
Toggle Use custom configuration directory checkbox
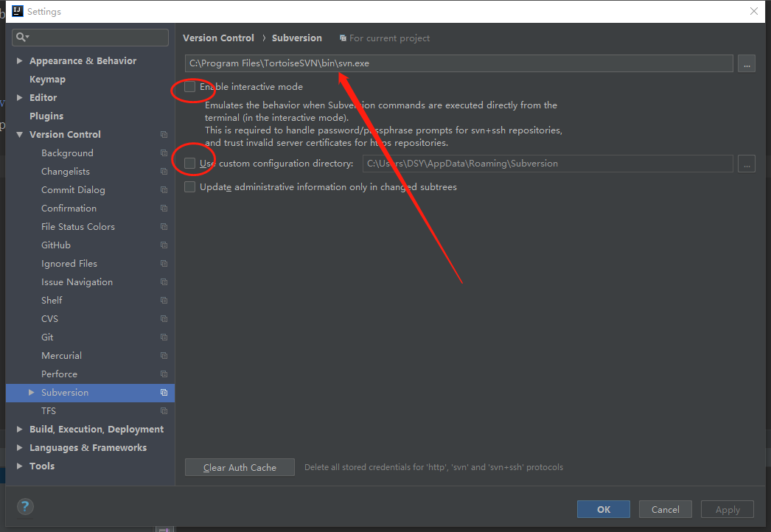point(189,164)
